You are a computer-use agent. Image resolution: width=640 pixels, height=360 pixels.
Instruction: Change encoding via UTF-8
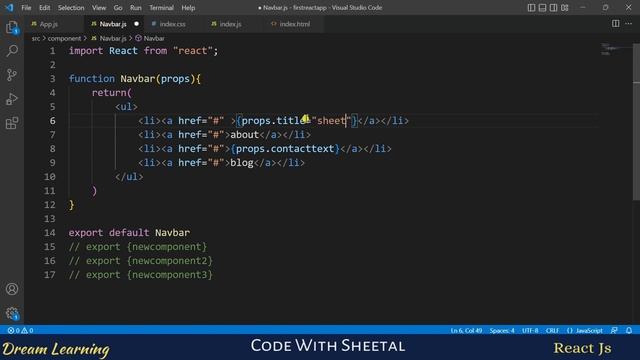pos(530,330)
